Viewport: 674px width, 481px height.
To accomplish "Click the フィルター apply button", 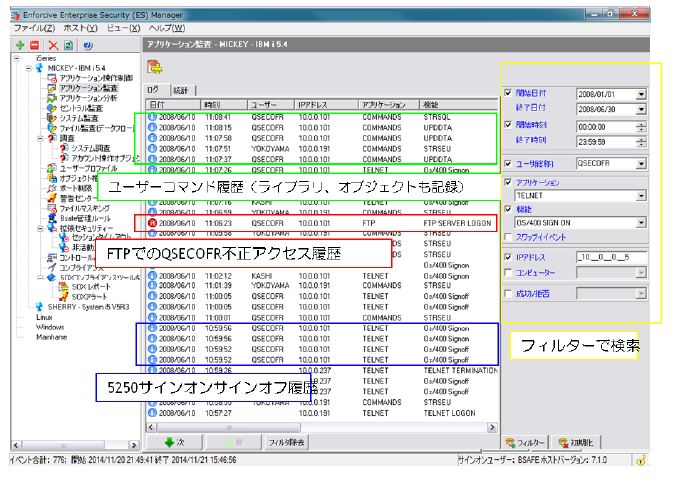I will pos(525,442).
